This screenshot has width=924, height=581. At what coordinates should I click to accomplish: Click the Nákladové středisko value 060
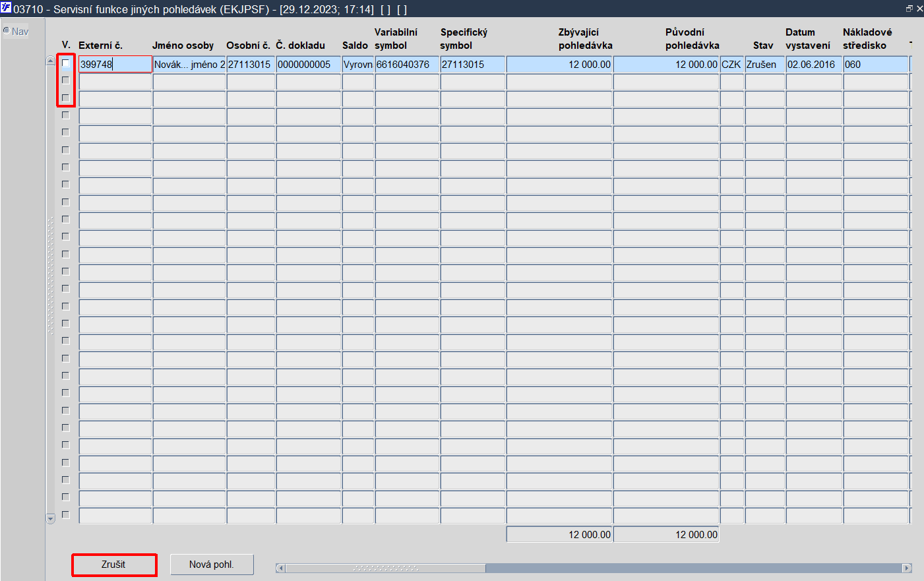pos(876,65)
